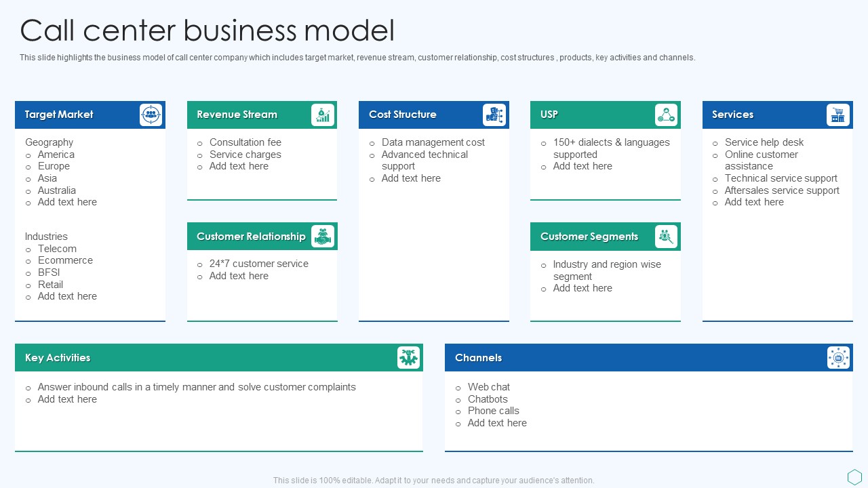This screenshot has width=868, height=488.
Task: Click the 'Web chat' bullet
Action: coord(489,387)
